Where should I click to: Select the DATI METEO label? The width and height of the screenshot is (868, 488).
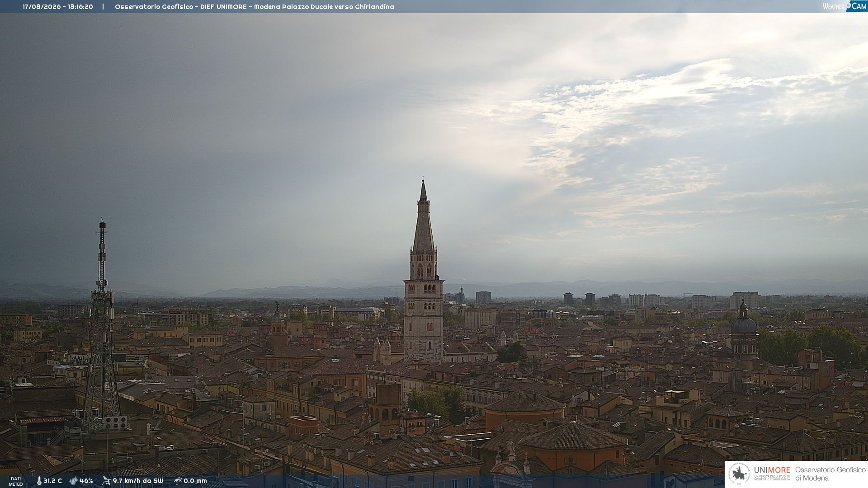pos(16,481)
